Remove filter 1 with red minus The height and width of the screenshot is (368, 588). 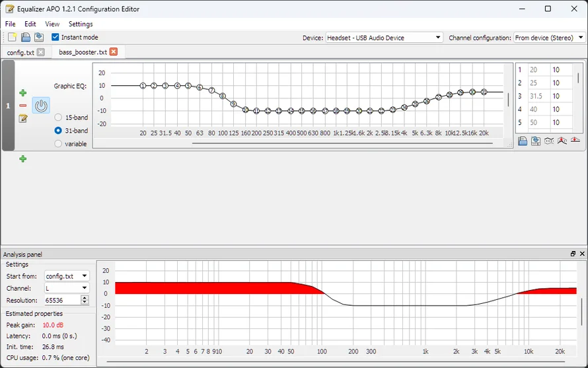click(x=23, y=106)
